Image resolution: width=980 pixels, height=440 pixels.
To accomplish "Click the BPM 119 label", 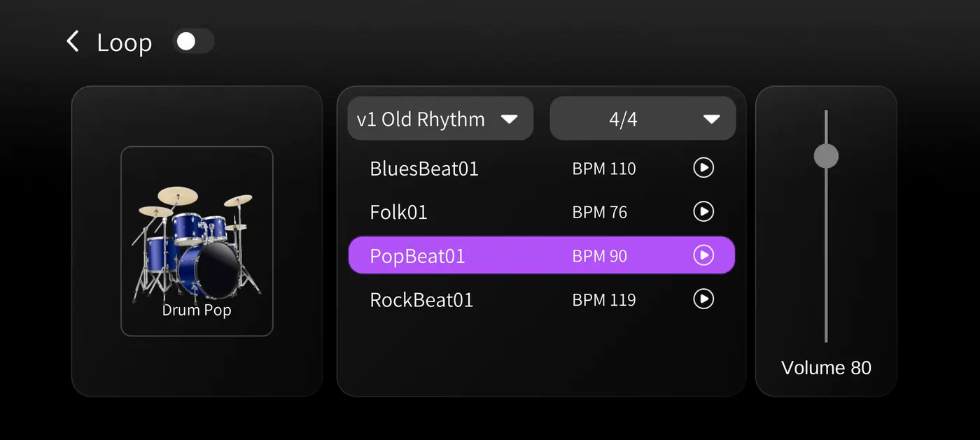I will pos(603,300).
